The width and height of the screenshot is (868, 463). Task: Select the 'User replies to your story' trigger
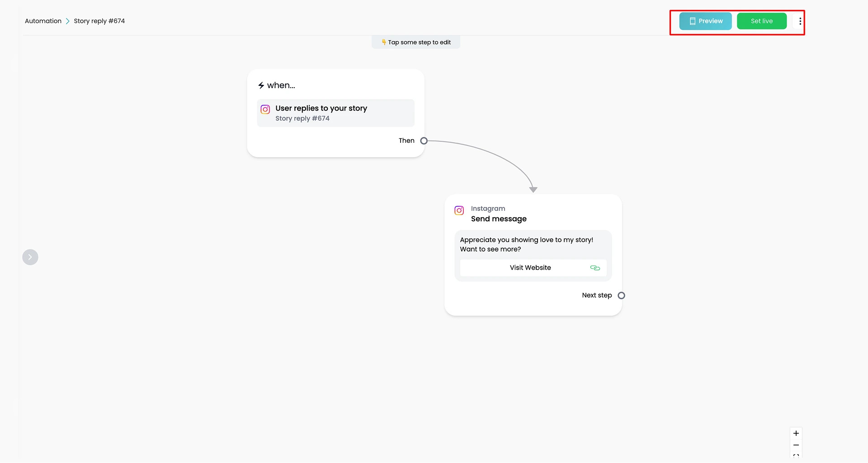(335, 113)
